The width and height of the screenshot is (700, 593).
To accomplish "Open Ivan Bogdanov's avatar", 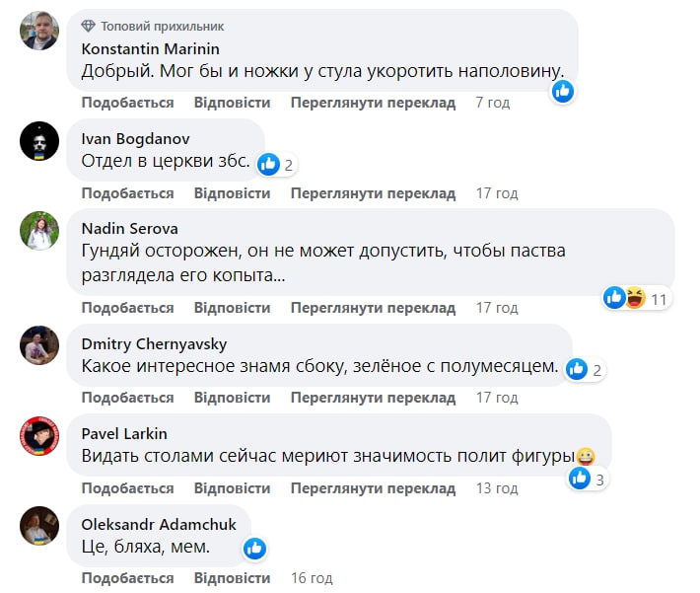I will coord(39,140).
